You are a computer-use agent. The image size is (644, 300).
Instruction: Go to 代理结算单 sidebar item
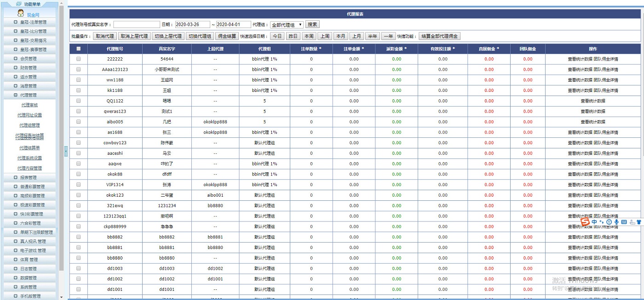29,148
